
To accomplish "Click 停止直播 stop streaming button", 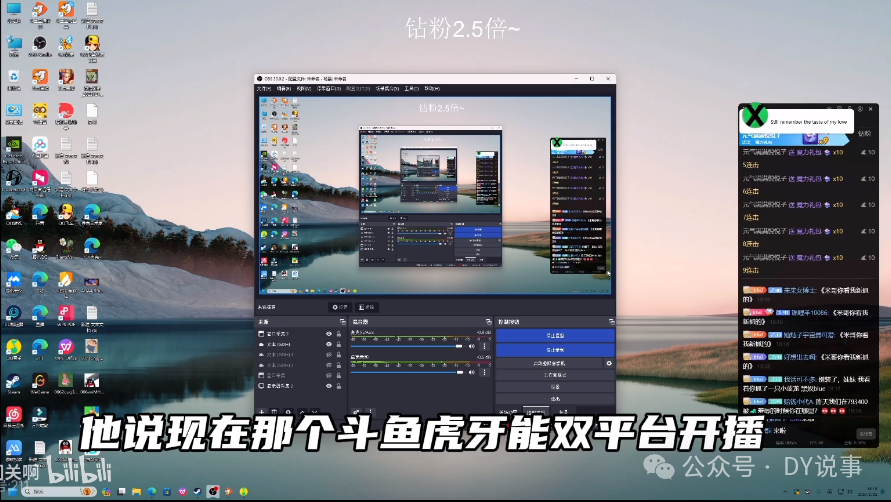I will (555, 335).
